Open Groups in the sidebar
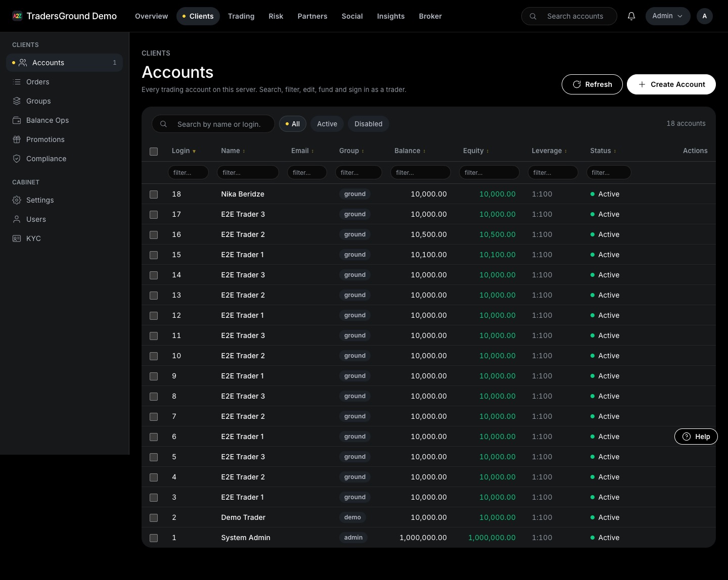The width and height of the screenshot is (728, 580). 65,101
